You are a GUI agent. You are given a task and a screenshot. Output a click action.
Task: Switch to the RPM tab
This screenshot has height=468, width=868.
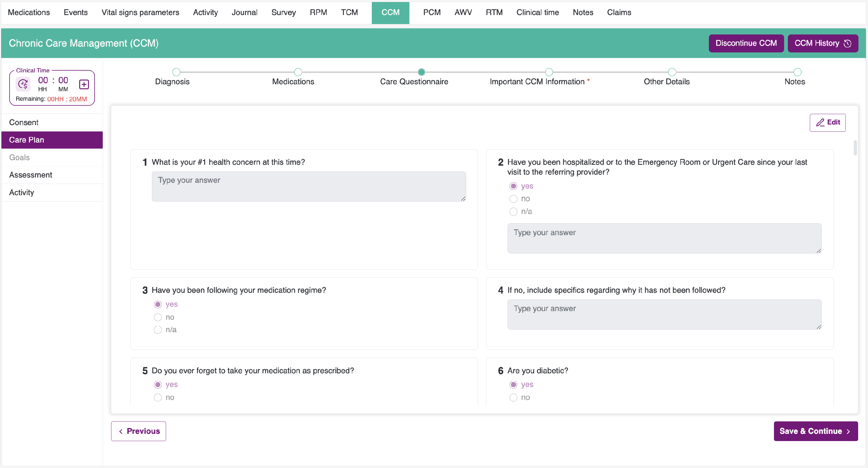(x=318, y=12)
